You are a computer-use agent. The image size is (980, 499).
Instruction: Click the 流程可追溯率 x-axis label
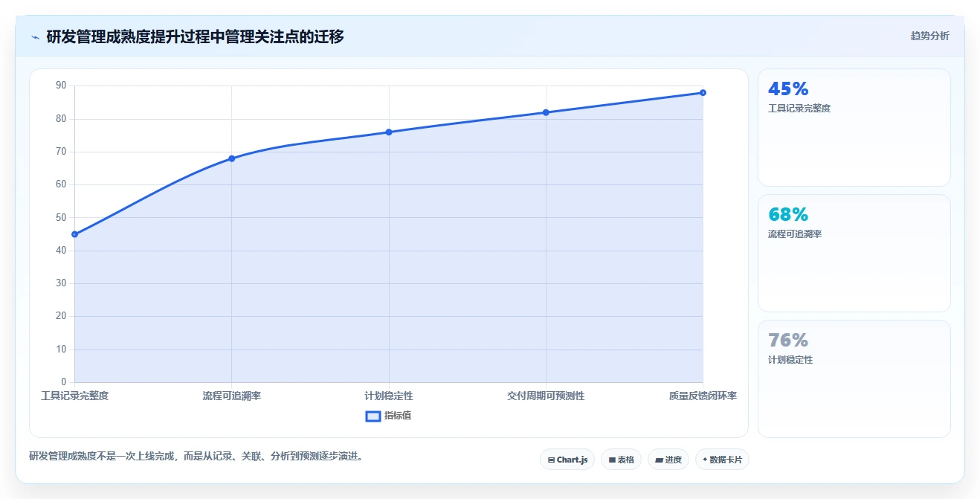(x=231, y=396)
